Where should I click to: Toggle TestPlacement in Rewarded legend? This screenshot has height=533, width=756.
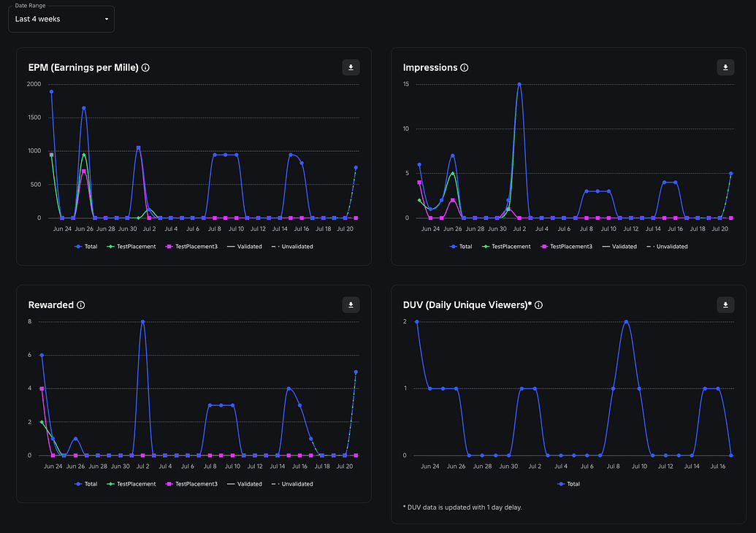click(131, 484)
